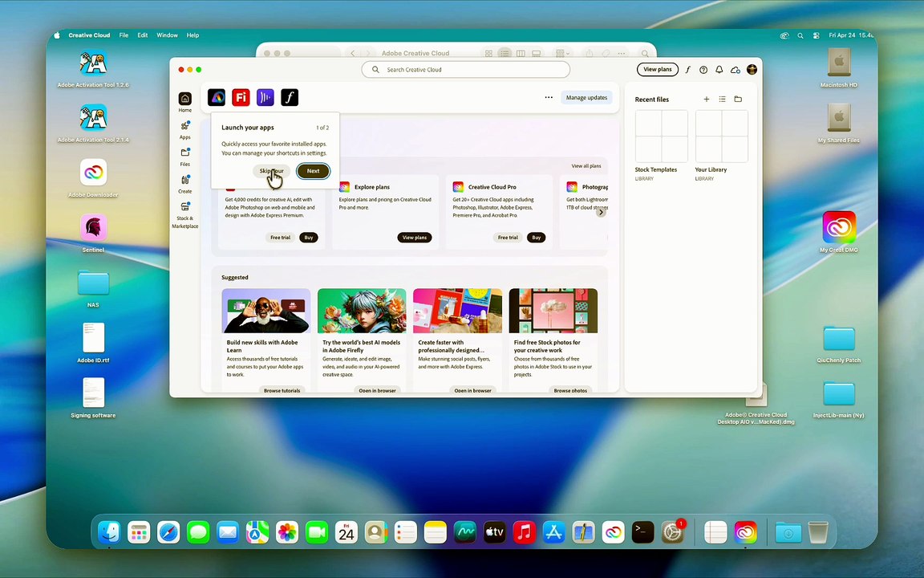Image resolution: width=924 pixels, height=578 pixels.
Task: Open Terminal from the Dock
Action: (642, 532)
